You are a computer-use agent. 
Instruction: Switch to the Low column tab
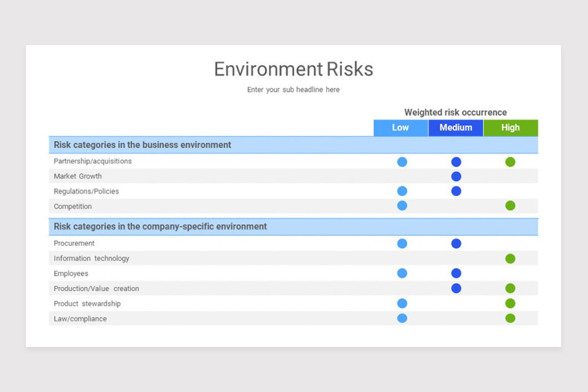pyautogui.click(x=400, y=127)
